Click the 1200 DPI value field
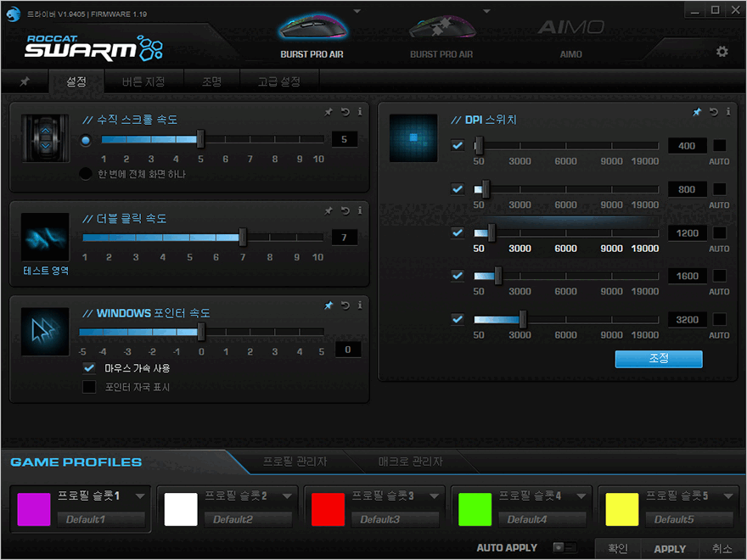This screenshot has height=560, width=747. click(687, 232)
